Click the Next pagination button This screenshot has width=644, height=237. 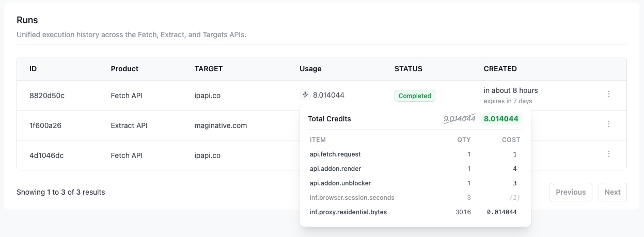(612, 192)
